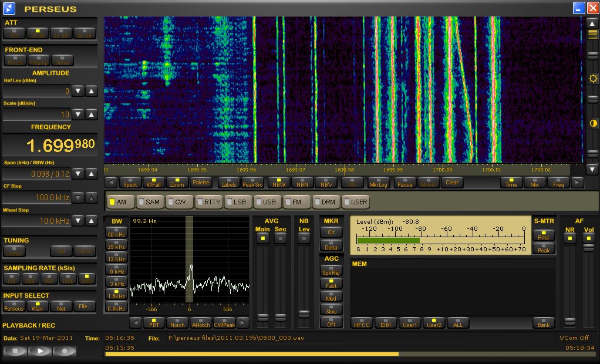Pick the RTTY mode
Image resolution: width=600 pixels, height=364 pixels.
point(208,202)
